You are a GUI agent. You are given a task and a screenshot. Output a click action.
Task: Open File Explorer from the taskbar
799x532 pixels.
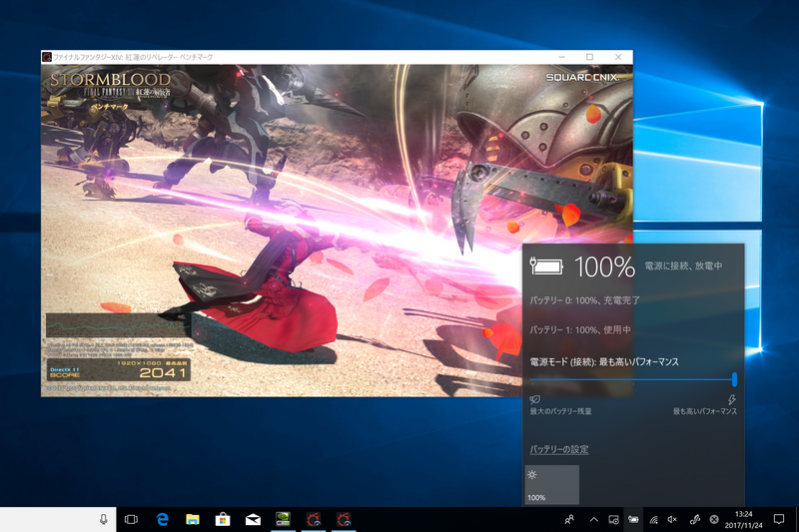pyautogui.click(x=192, y=519)
